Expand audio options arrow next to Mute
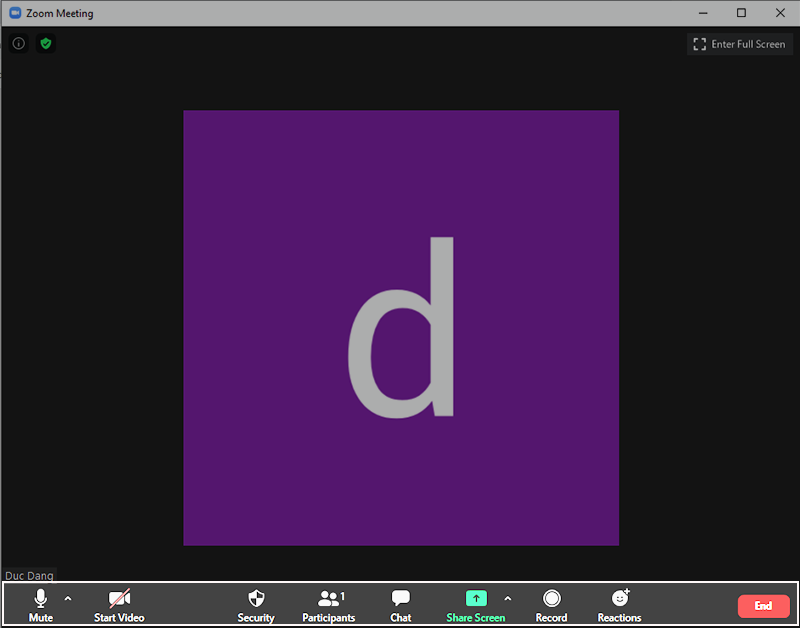This screenshot has width=800, height=628. [68, 599]
